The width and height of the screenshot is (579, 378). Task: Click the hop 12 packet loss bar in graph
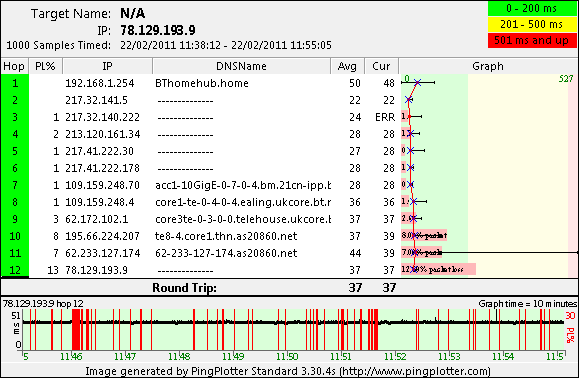pos(438,269)
